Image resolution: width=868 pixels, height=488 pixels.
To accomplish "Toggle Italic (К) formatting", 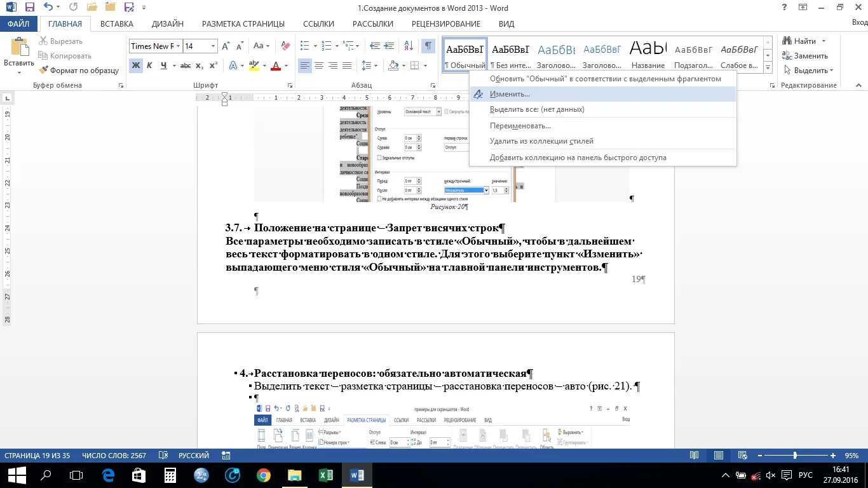I will click(x=149, y=65).
